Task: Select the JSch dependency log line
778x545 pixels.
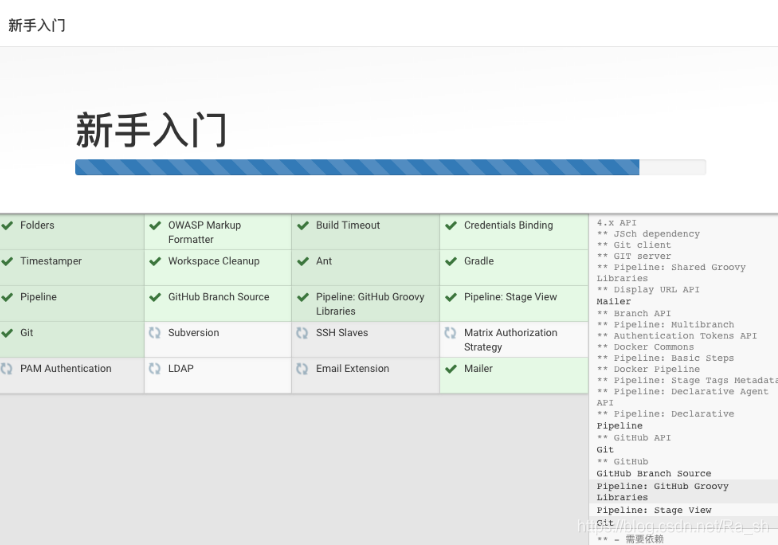Action: [x=648, y=234]
